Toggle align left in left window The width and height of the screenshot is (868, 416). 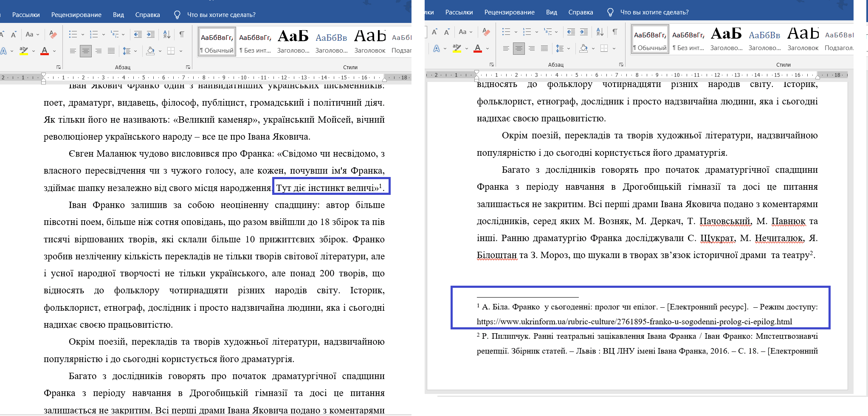tap(73, 51)
